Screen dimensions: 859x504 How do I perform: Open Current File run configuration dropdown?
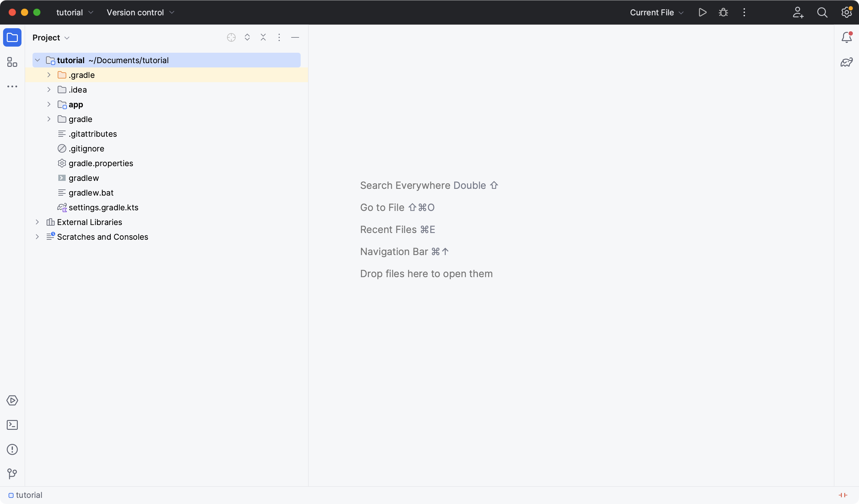[657, 13]
